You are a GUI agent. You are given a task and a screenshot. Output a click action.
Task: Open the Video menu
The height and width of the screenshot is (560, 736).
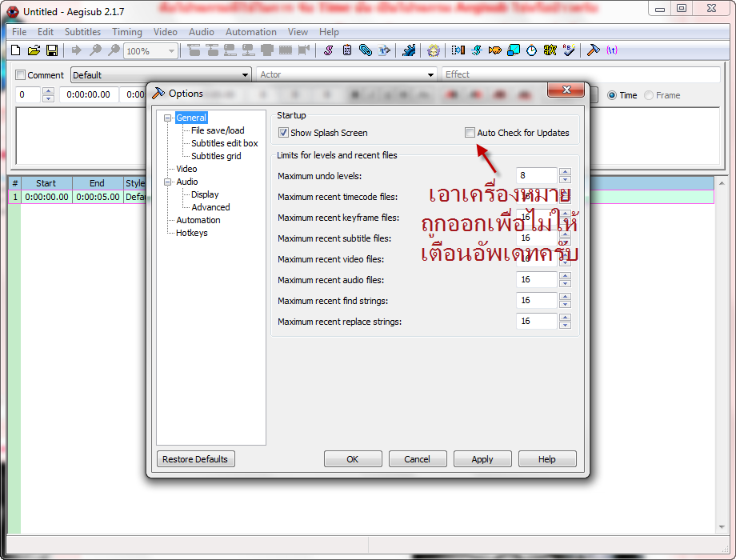(x=166, y=32)
